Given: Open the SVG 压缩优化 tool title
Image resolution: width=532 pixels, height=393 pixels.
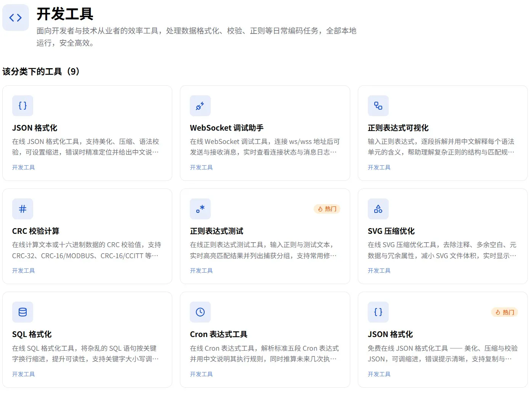Looking at the screenshot, I should [x=391, y=231].
